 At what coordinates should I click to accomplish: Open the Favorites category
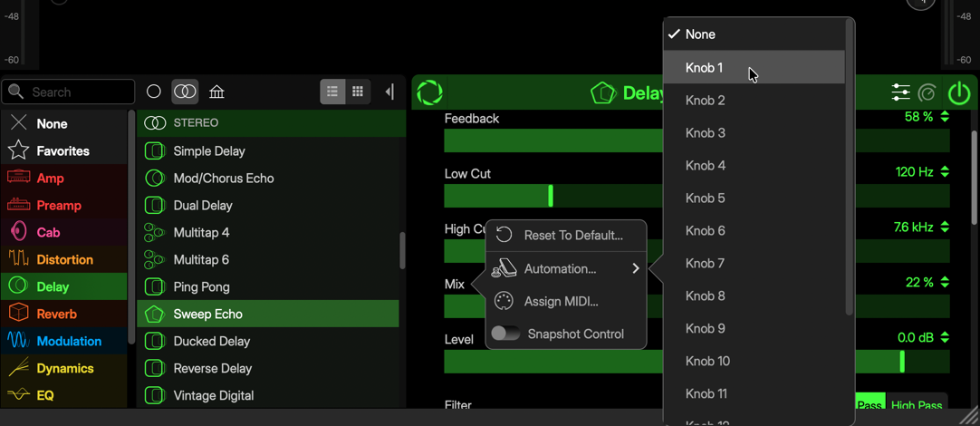click(x=63, y=150)
